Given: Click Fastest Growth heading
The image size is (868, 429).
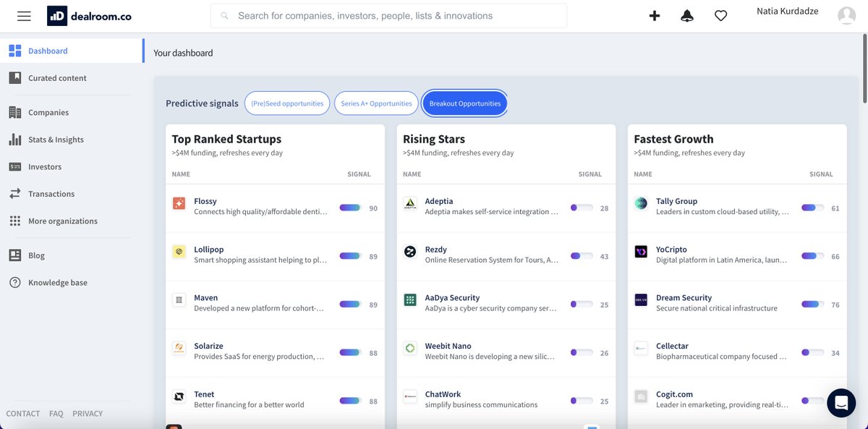Looking at the screenshot, I should [x=673, y=139].
